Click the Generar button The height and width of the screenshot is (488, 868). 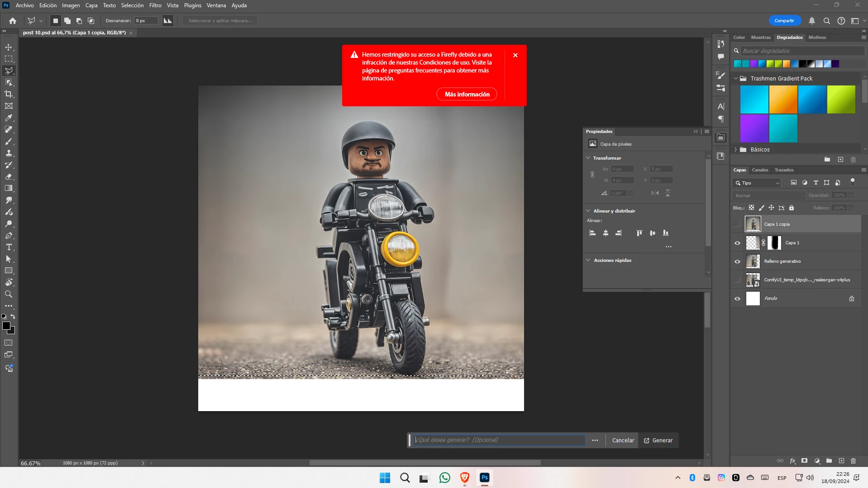click(658, 441)
